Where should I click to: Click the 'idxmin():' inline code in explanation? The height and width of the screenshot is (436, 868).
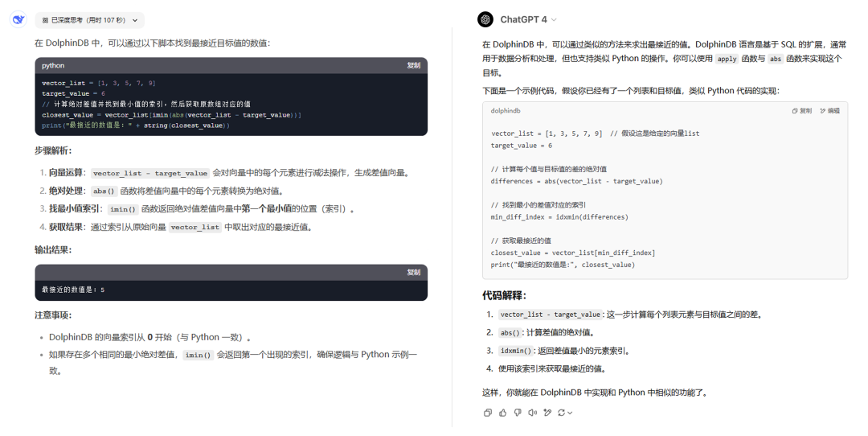click(517, 351)
